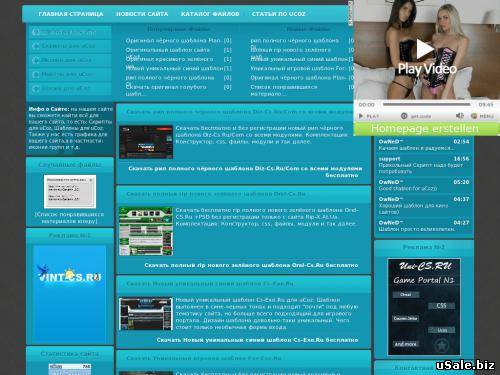Image resolution: width=500 pixels, height=375 pixels.
Task: Click the small Play icon under the video
Action: [x=361, y=116]
